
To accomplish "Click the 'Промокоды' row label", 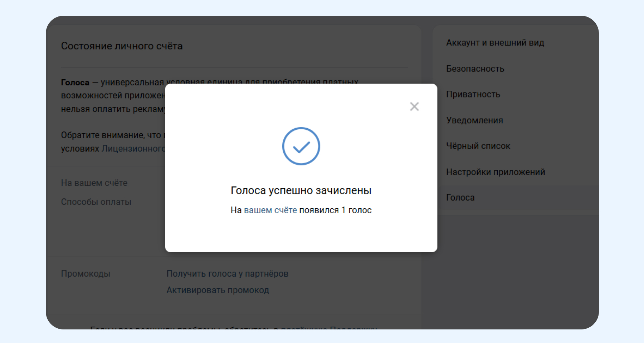I will (x=86, y=274).
